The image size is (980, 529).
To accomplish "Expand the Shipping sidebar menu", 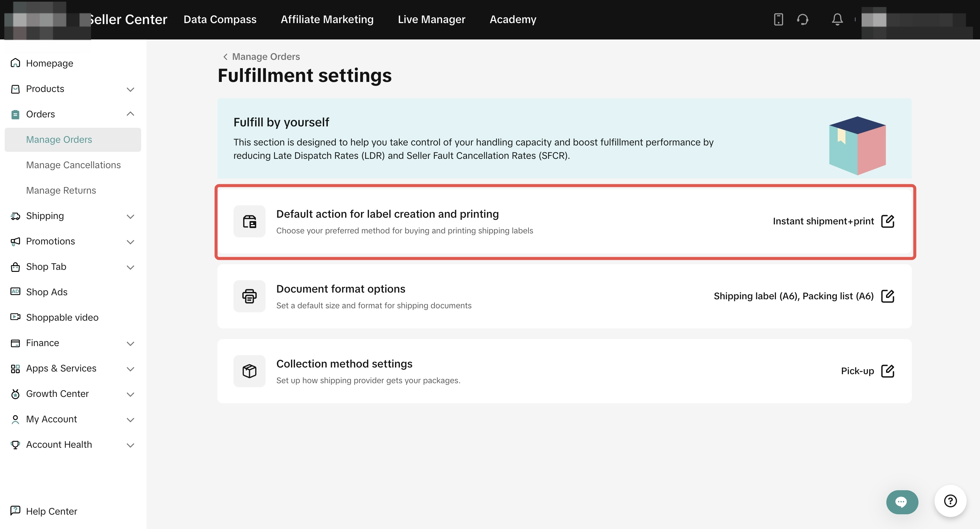I will coord(130,216).
